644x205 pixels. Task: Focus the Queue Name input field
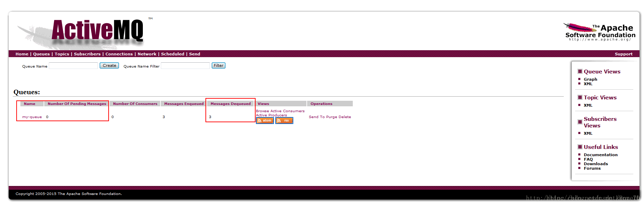pyautogui.click(x=73, y=66)
